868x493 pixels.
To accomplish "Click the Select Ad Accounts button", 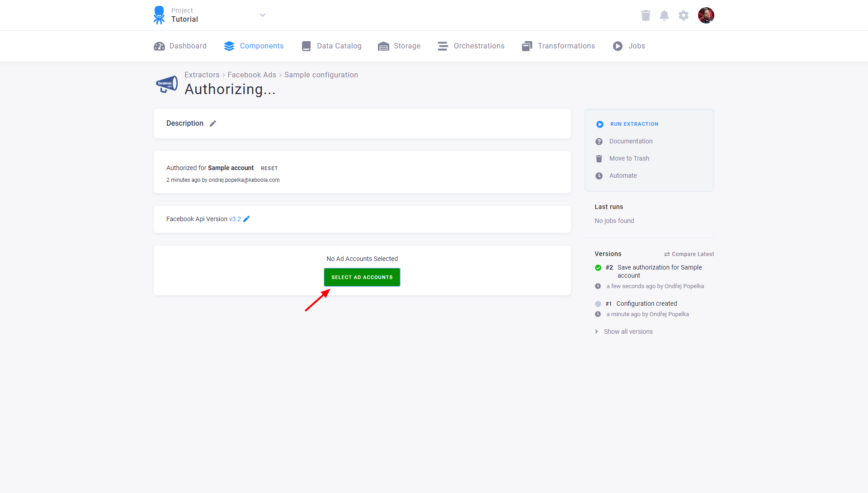I will (x=362, y=277).
